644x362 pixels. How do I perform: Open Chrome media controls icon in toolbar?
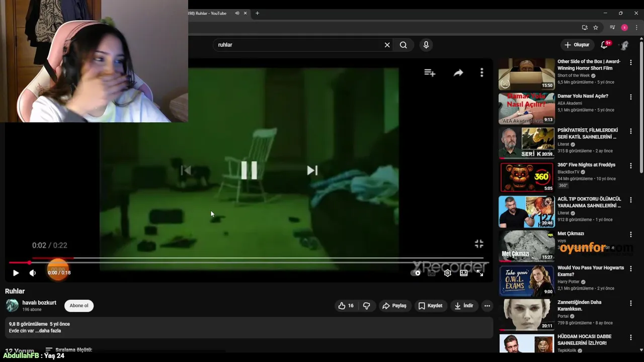click(612, 28)
